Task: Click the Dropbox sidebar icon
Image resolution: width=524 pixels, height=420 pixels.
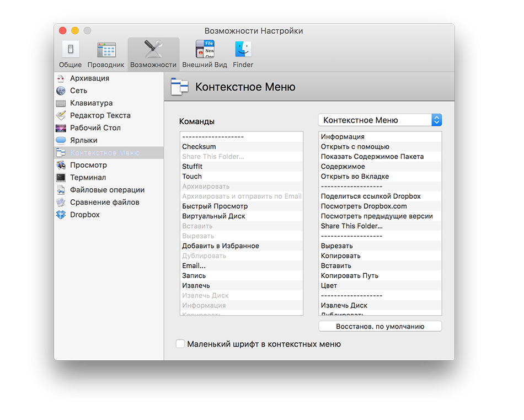Action: pyautogui.click(x=61, y=214)
